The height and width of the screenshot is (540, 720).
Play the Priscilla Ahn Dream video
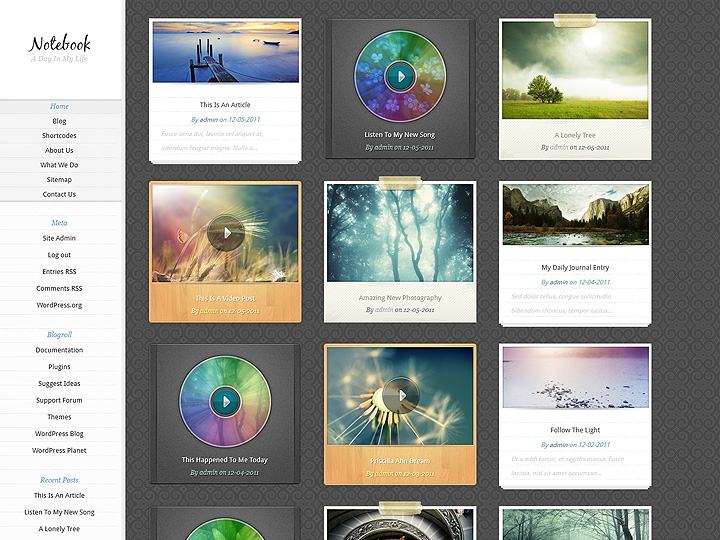coord(400,395)
